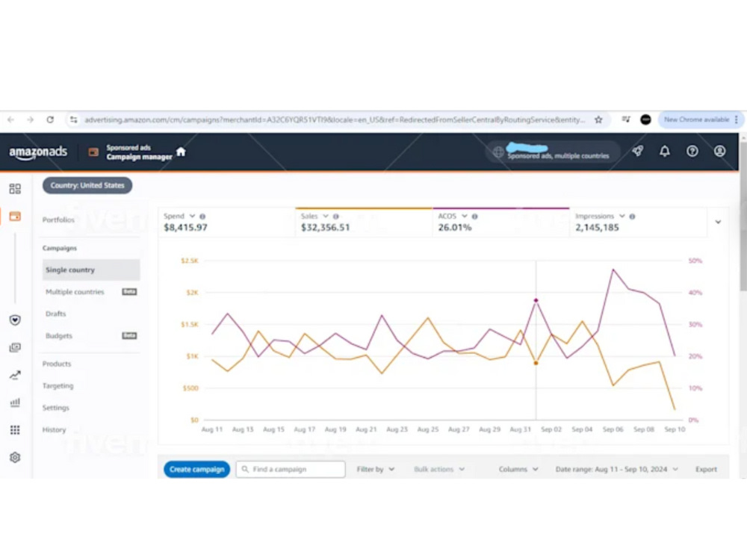Open Multiple countries campaigns

(x=75, y=292)
